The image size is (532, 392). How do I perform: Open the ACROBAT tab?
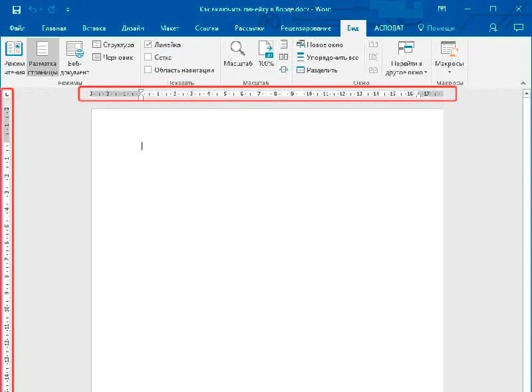point(389,28)
